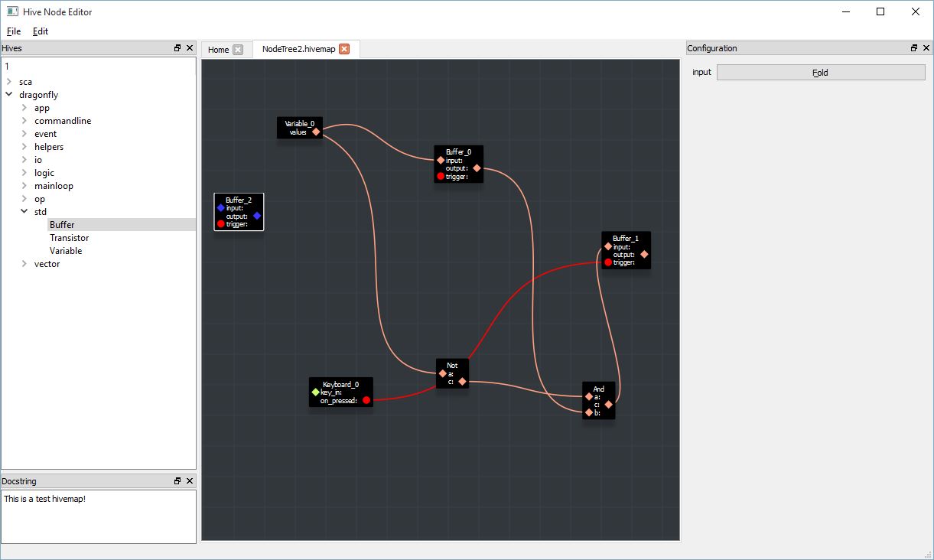This screenshot has height=560, width=934.
Task: Expand the vector folder
Action: 24,264
